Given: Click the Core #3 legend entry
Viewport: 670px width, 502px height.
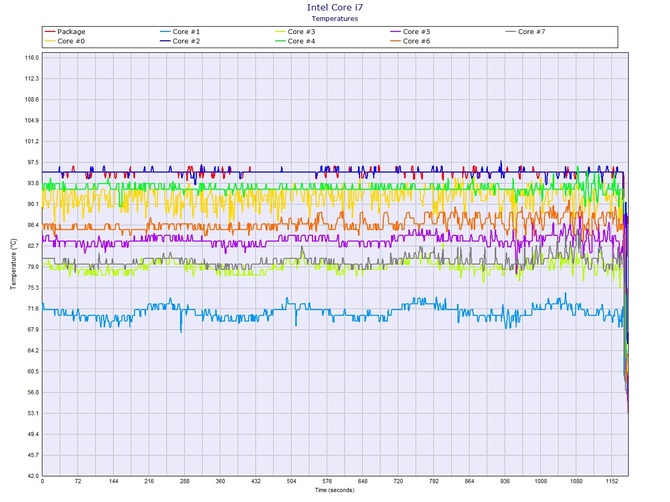Looking at the screenshot, I should [295, 32].
